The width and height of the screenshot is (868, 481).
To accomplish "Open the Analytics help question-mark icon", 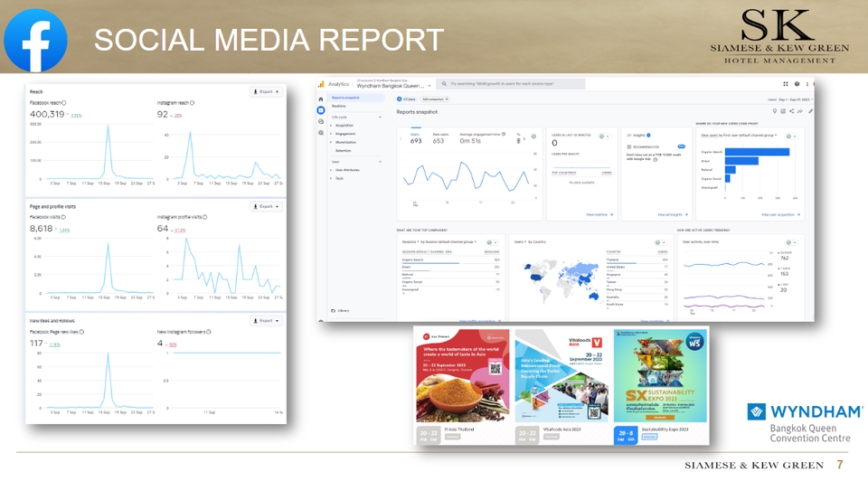I will 797,84.
